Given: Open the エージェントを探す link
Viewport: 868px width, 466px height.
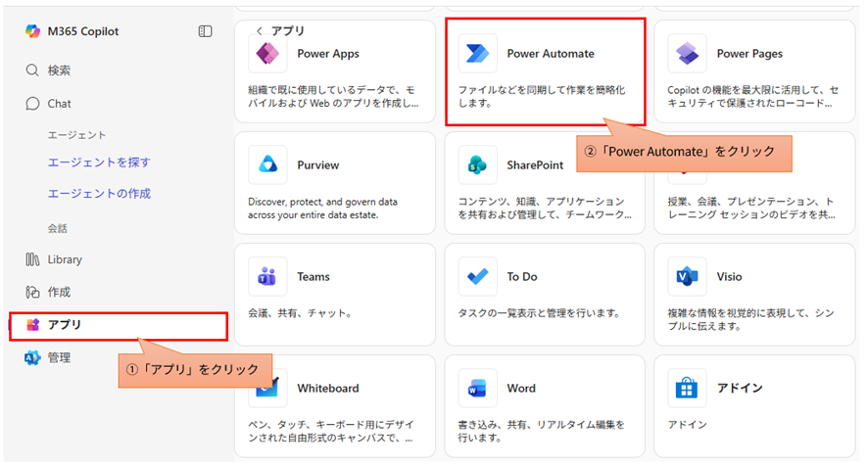Looking at the screenshot, I should (x=99, y=163).
